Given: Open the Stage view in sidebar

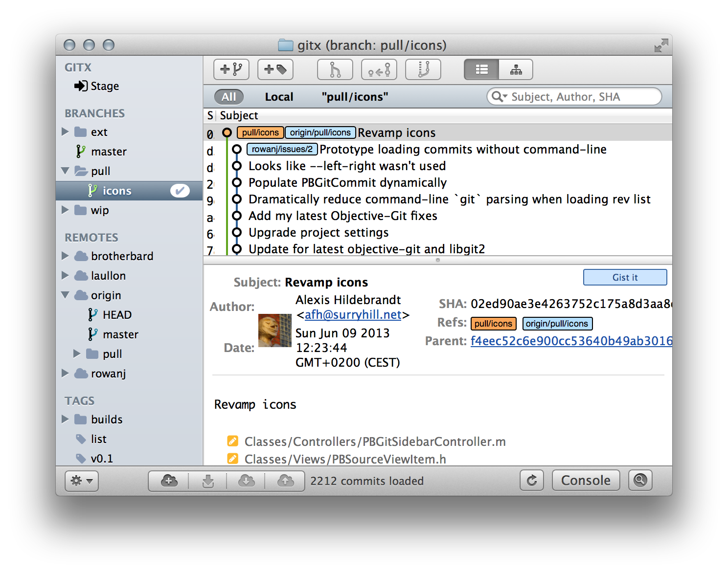Looking at the screenshot, I should (x=96, y=86).
